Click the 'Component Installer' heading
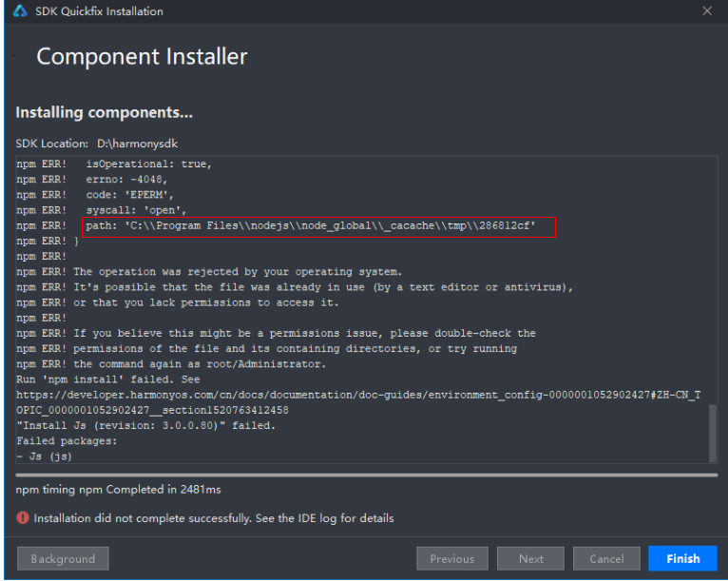The width and height of the screenshot is (728, 581). [142, 57]
